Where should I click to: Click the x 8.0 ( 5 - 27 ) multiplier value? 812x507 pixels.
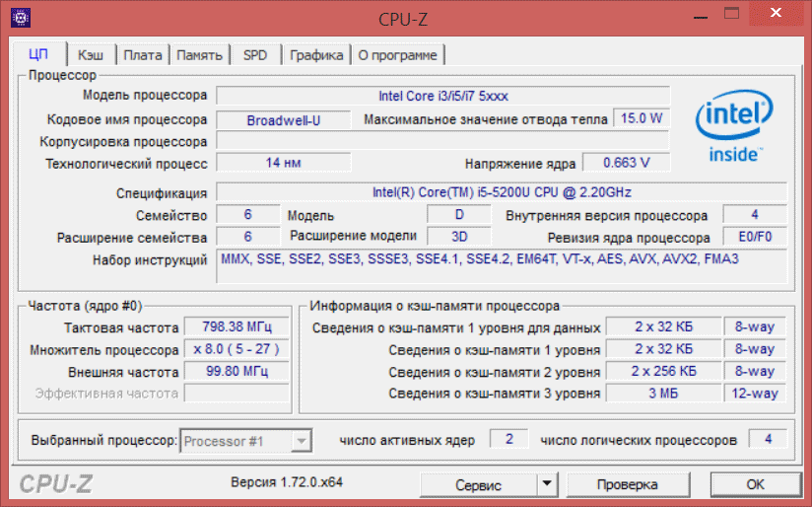tap(237, 349)
